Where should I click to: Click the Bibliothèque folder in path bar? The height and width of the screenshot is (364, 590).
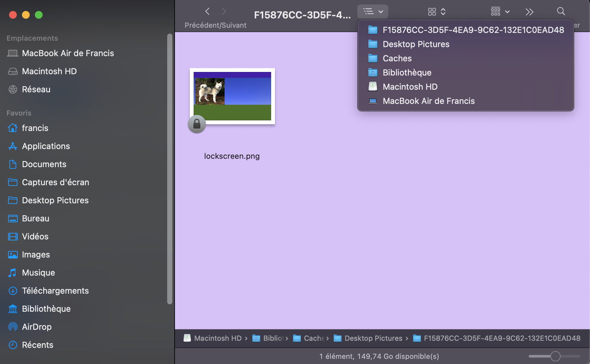point(268,338)
